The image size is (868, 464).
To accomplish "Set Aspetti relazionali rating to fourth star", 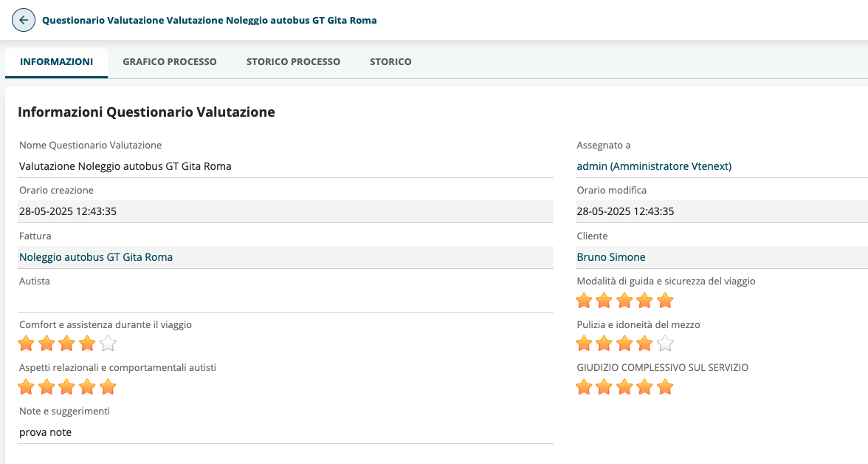I will click(x=87, y=387).
